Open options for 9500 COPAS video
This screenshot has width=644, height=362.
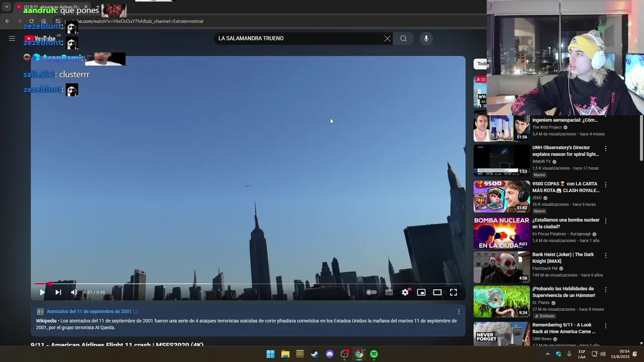(x=606, y=185)
